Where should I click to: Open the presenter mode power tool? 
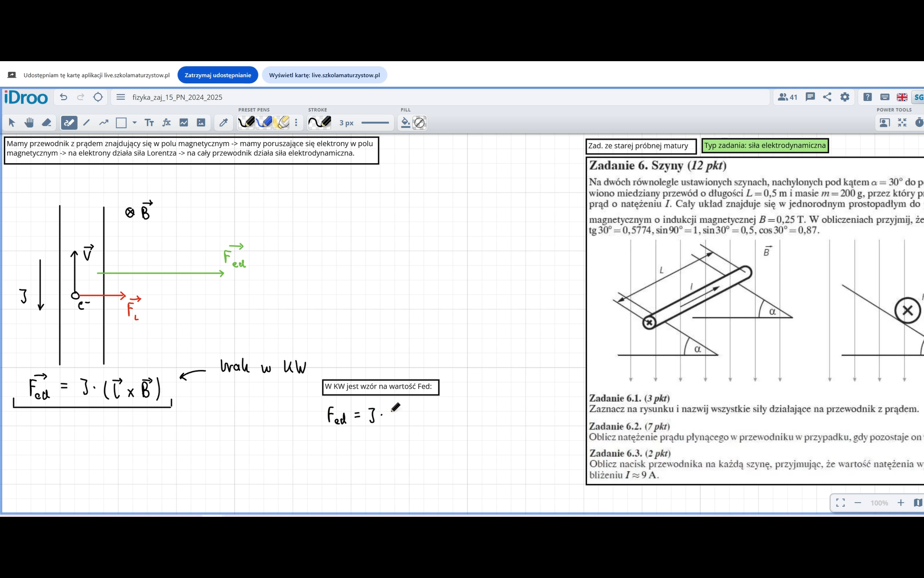coord(885,123)
